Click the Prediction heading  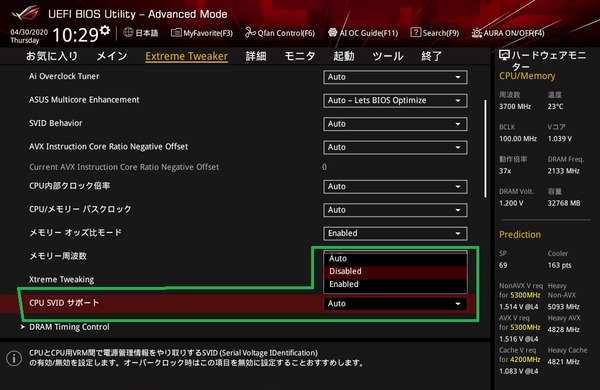[520, 234]
